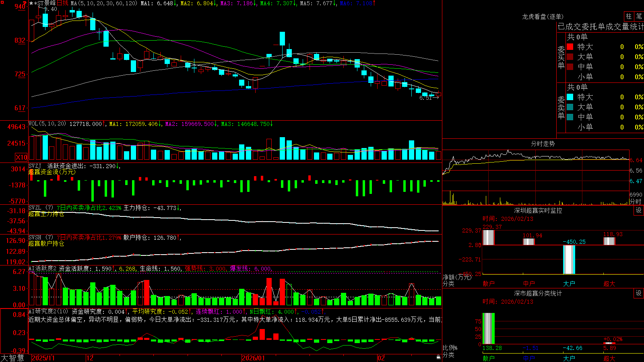Select 中户 category label under 深市超赢分类统计

529,358
